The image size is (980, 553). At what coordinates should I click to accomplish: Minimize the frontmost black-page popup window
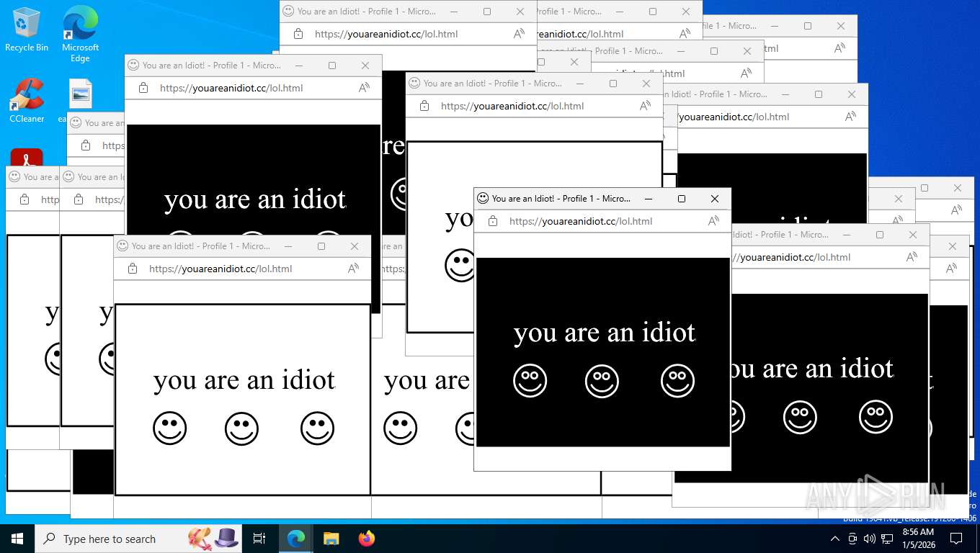[x=649, y=199]
